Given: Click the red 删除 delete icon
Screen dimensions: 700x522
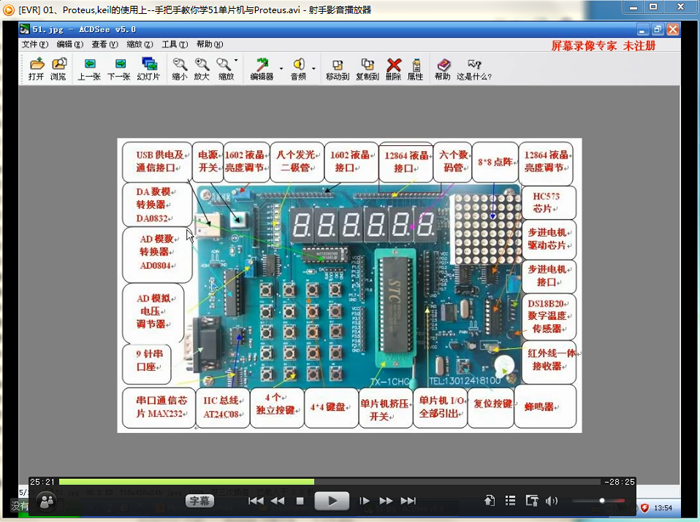Looking at the screenshot, I should click(x=393, y=69).
